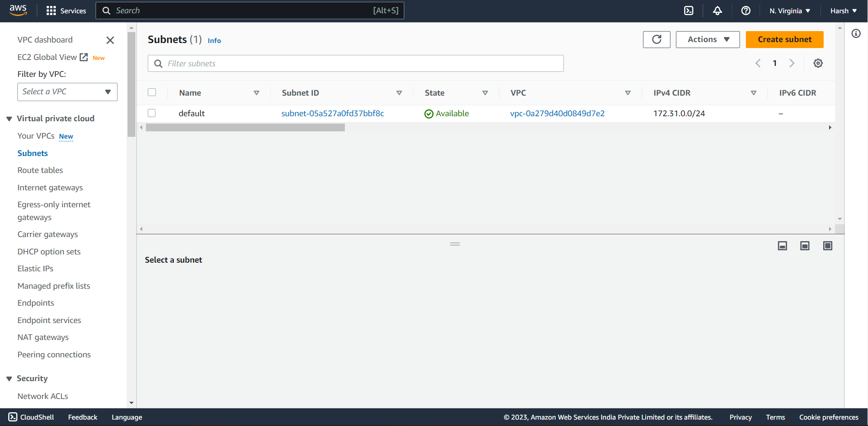Open the Language menu in footer
The width and height of the screenshot is (868, 426).
pyautogui.click(x=127, y=417)
